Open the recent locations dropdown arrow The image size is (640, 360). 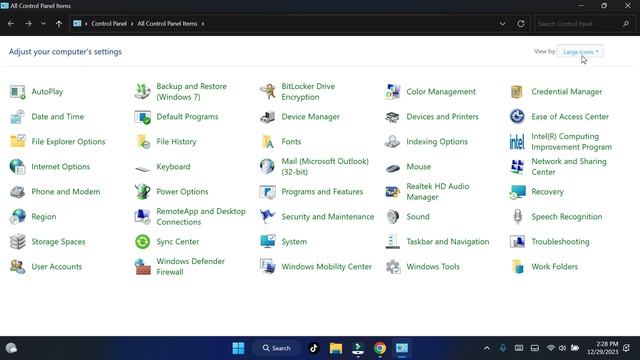click(x=43, y=24)
